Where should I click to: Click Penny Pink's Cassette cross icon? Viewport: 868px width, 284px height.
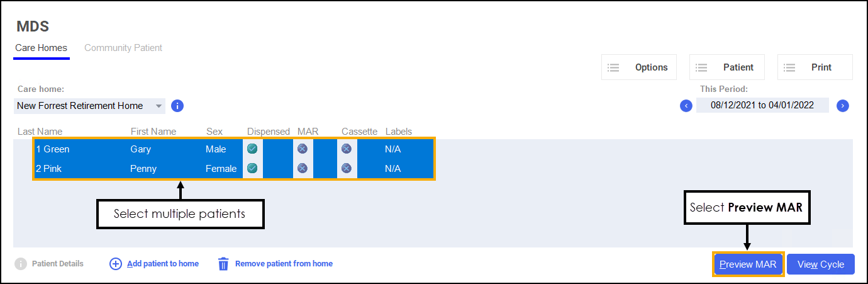[x=346, y=168]
